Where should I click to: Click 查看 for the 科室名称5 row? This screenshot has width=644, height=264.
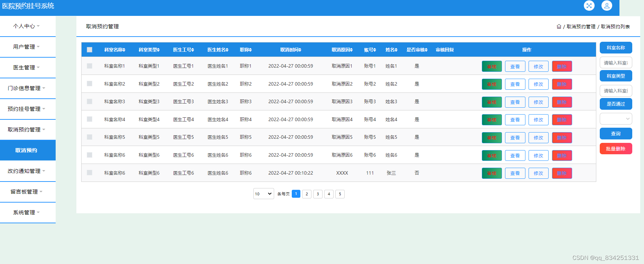515,138
